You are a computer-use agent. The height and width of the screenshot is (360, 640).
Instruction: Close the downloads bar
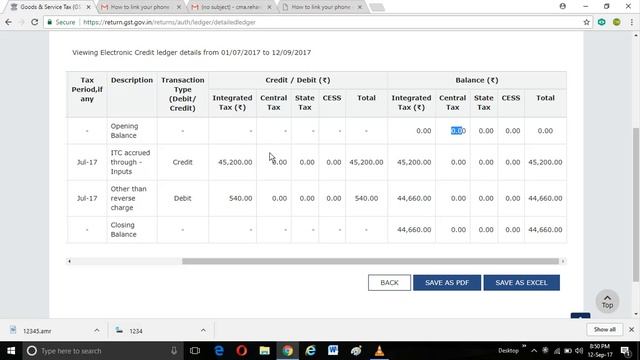(x=631, y=329)
